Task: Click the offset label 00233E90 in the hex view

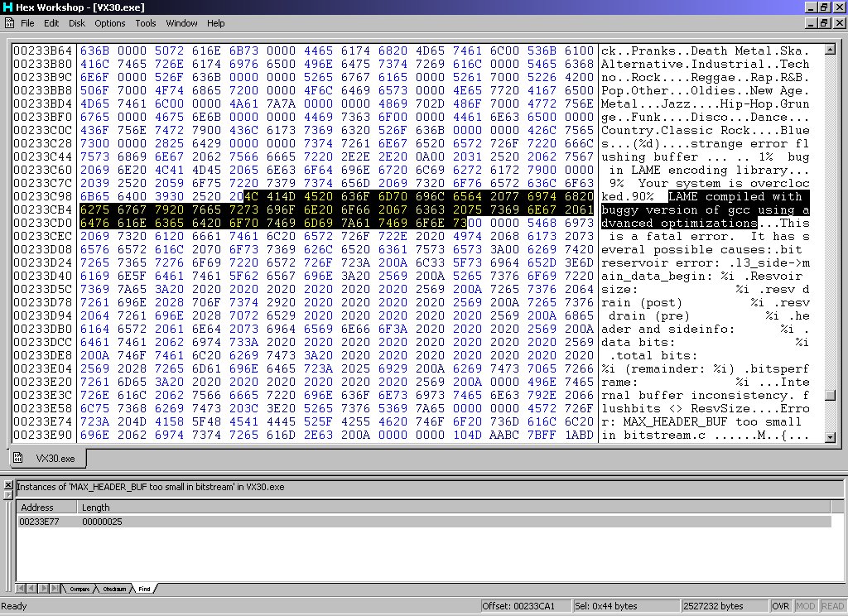Action: click(43, 435)
